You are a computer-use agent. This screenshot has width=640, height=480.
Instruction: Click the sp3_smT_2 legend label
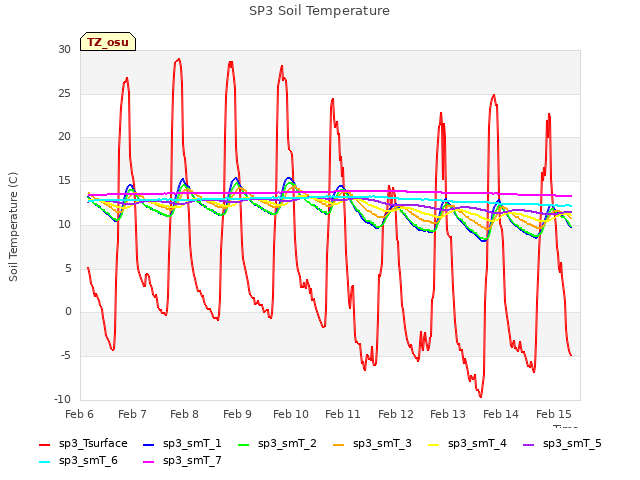(x=287, y=443)
